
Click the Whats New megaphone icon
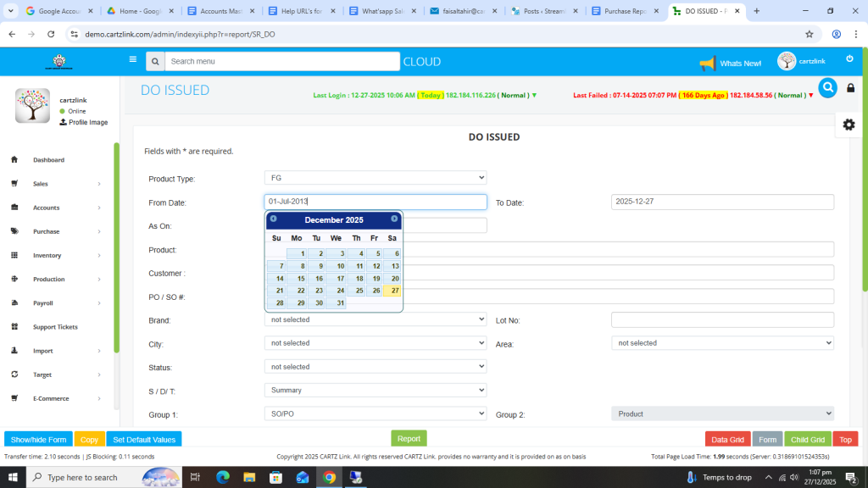coord(708,64)
